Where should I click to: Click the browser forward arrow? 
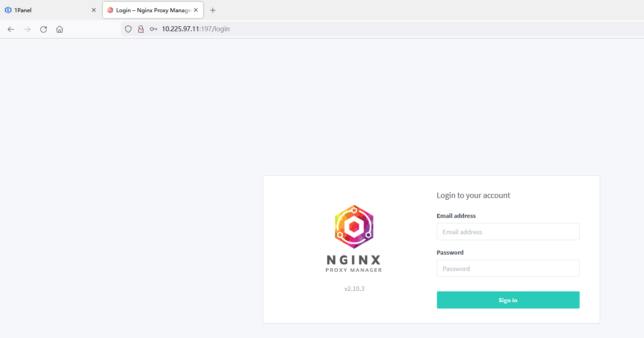(27, 29)
